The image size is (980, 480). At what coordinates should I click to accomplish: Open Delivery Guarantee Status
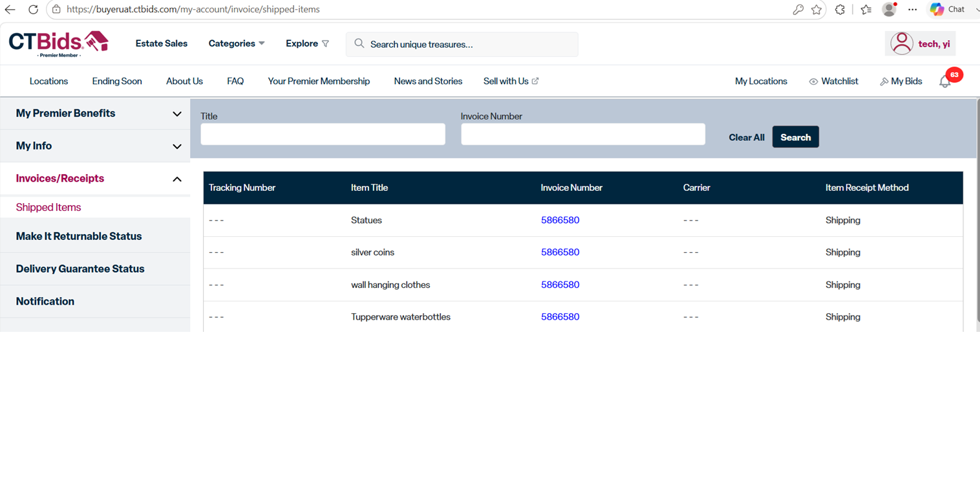tap(80, 268)
